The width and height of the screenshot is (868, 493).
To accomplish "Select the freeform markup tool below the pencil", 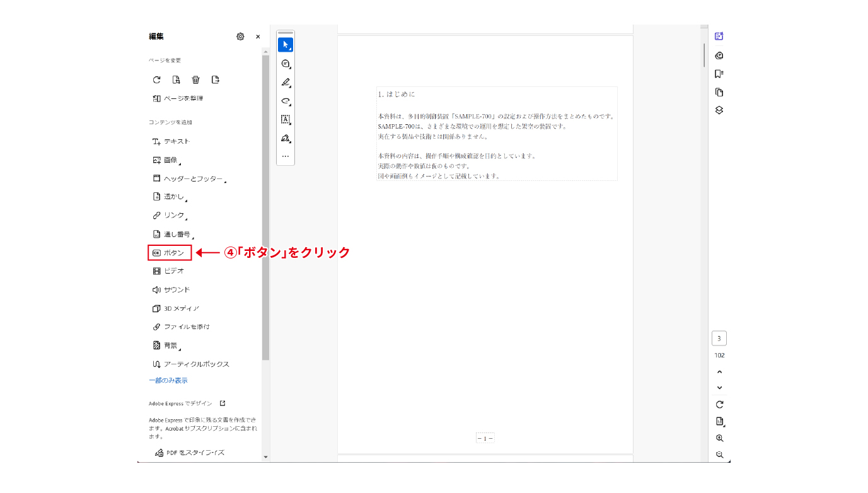I will coord(285,101).
